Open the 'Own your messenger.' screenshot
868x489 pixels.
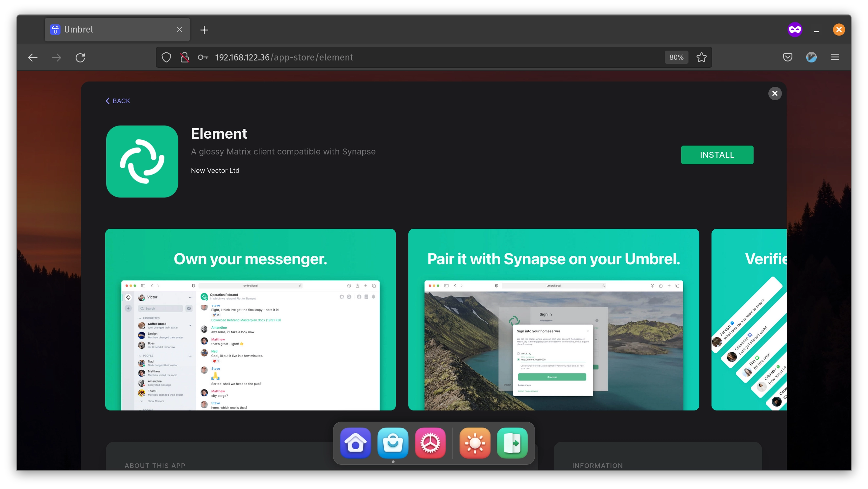[x=250, y=319]
